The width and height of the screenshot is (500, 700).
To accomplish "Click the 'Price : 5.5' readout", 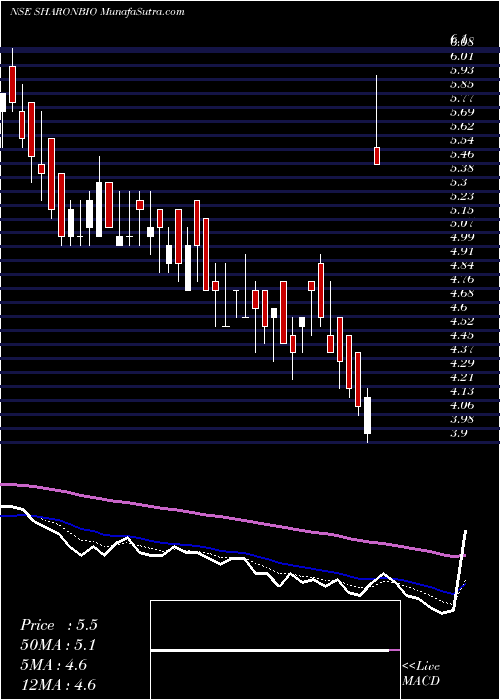I will pos(59,625).
